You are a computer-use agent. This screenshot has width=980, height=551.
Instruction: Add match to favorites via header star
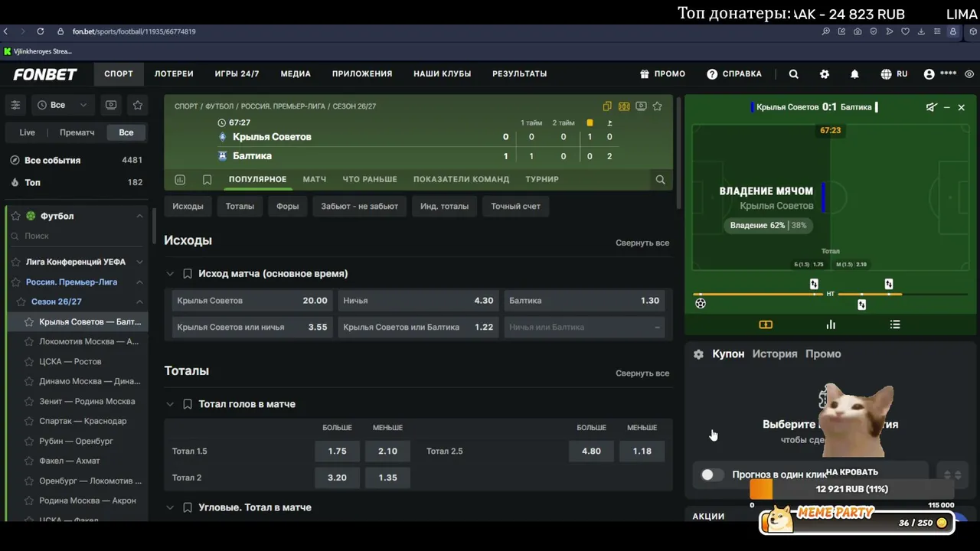coord(657,106)
